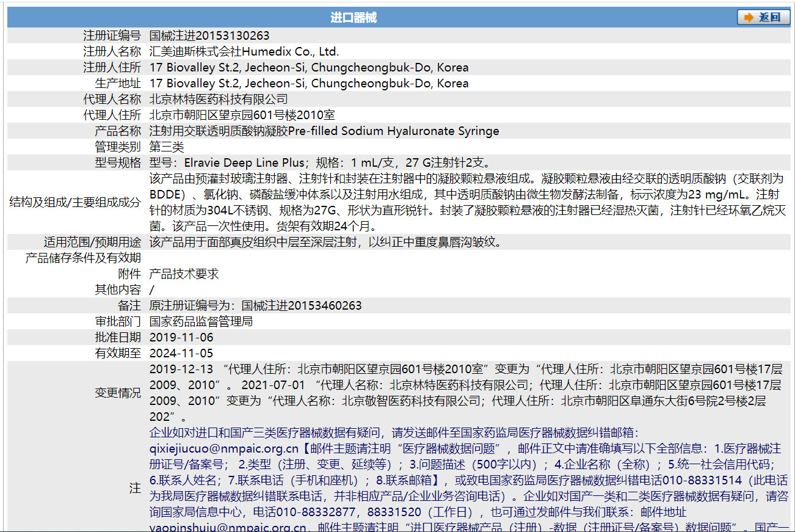Select product name 注射用交联透明质酸钠凝胶 text
The image size is (795, 532).
coord(219,131)
